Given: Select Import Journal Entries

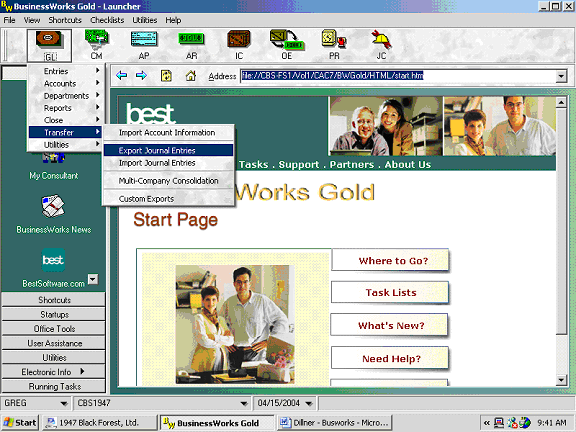Looking at the screenshot, I should [168, 163].
